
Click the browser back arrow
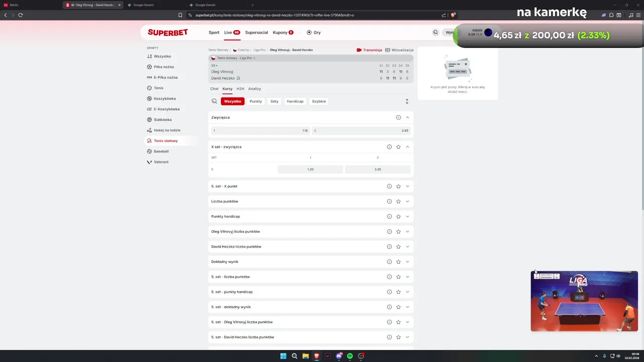click(x=6, y=15)
